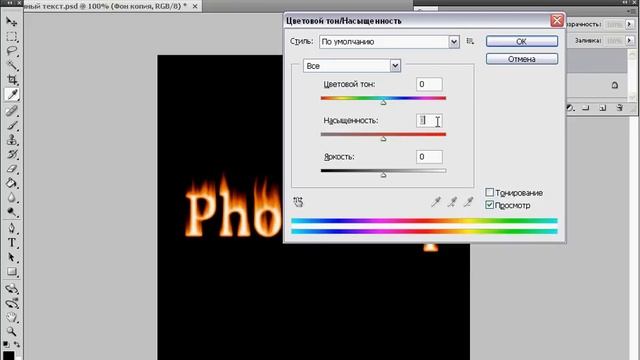640x360 pixels.
Task: Click the add-to-sample eyedropper
Action: click(452, 201)
